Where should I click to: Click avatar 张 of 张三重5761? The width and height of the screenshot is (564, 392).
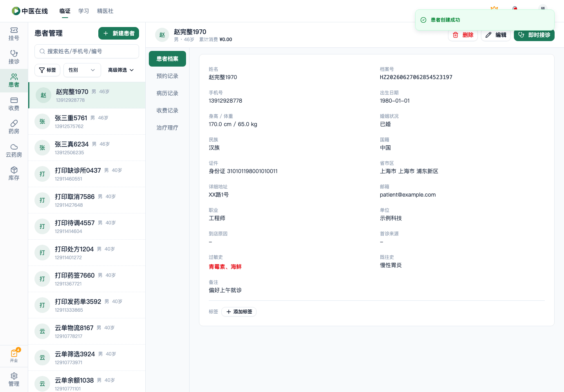click(42, 121)
